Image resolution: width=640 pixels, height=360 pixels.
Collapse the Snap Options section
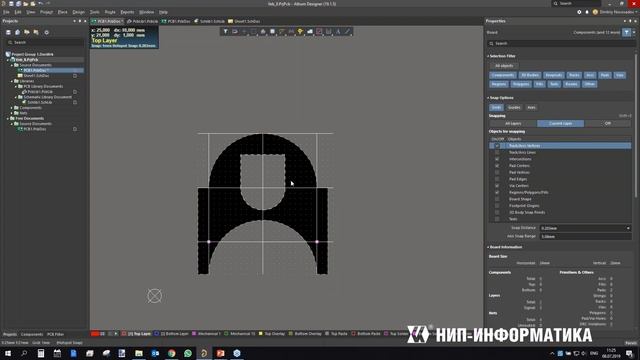click(488, 98)
